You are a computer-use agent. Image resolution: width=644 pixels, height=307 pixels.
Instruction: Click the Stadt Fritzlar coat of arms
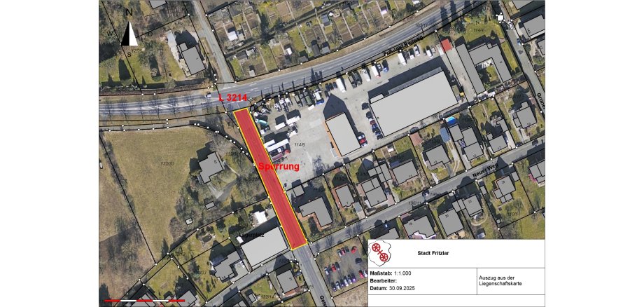point(379,253)
